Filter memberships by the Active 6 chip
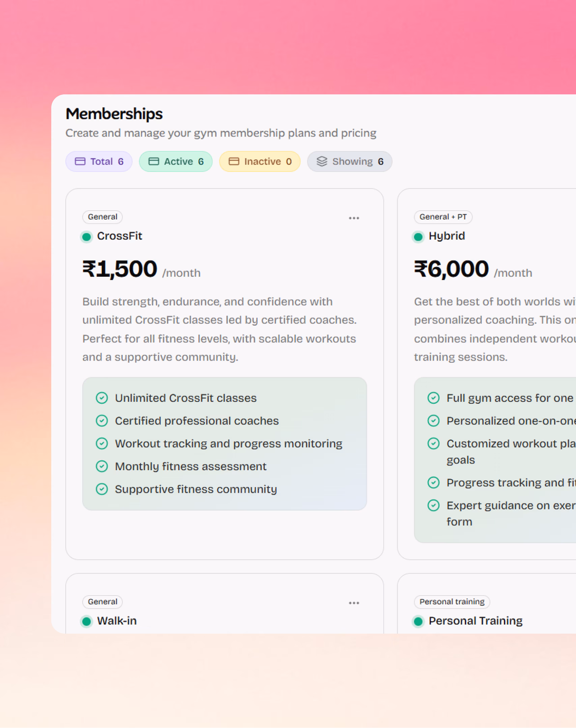The width and height of the screenshot is (576, 728). [176, 161]
